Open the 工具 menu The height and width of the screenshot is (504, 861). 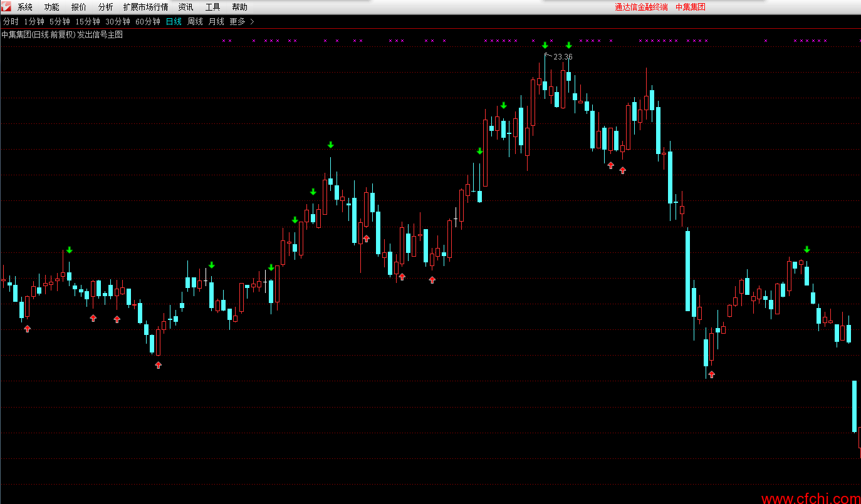(x=212, y=8)
